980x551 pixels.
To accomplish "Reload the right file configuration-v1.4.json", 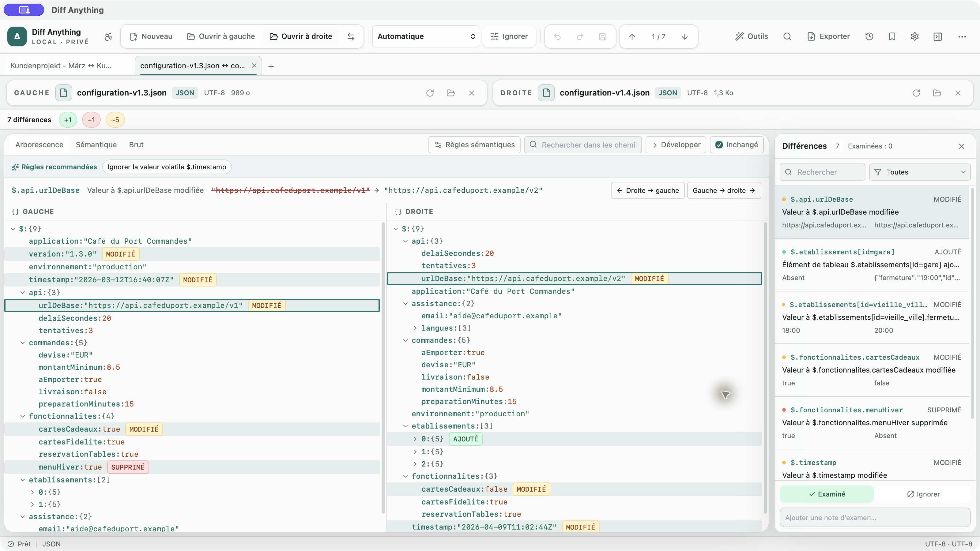I will coord(916,93).
